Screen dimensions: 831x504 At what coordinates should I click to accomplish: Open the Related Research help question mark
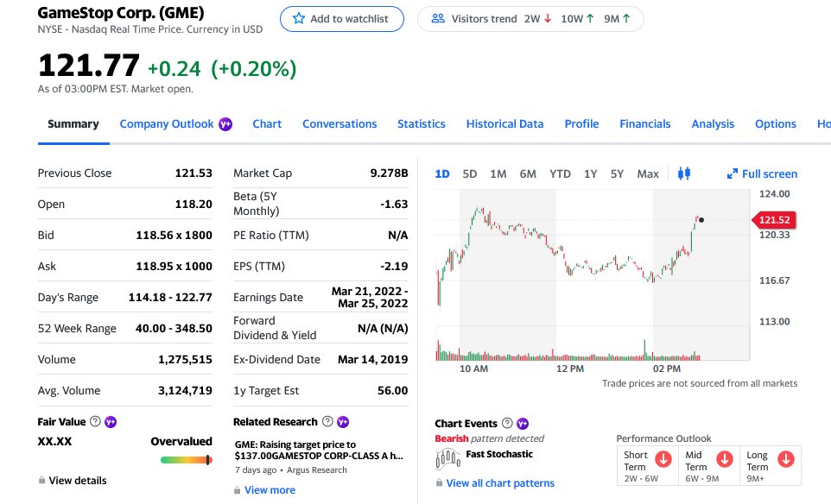pos(327,421)
